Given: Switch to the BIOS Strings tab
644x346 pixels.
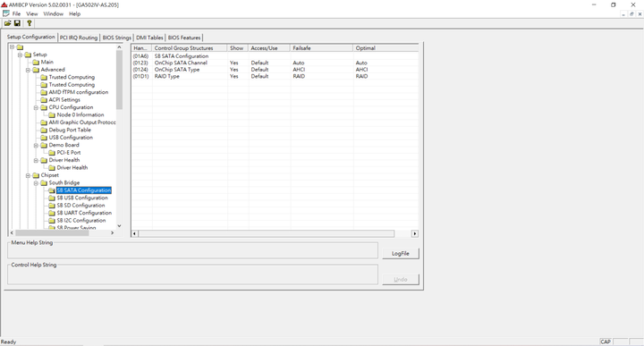Looking at the screenshot, I should coord(116,38).
